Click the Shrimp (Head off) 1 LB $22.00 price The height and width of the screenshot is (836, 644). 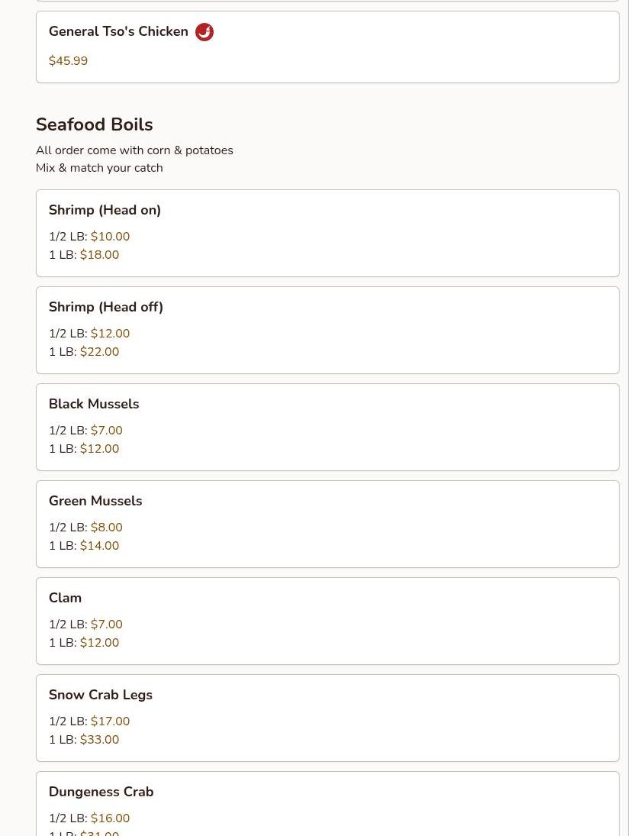click(99, 352)
